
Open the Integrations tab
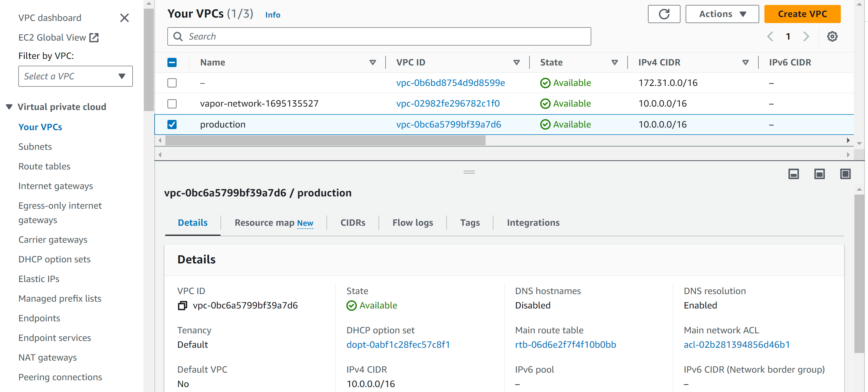coord(533,223)
